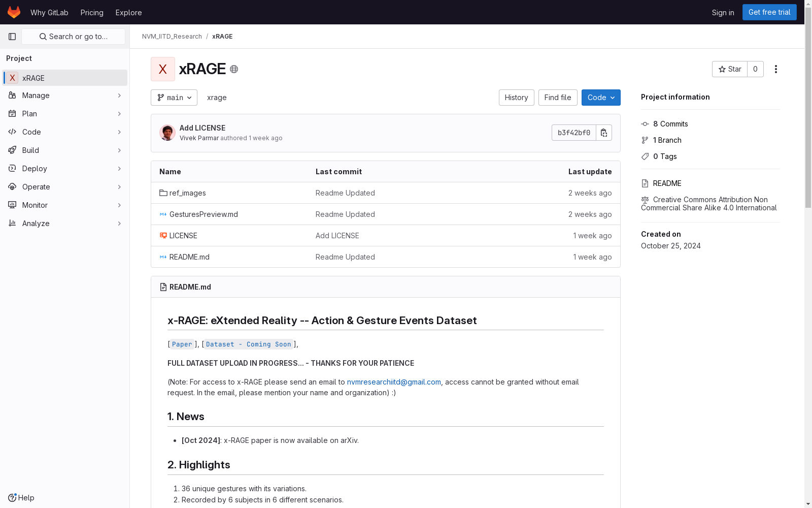812x508 pixels.
Task: Click Dataset - Coming Soon link
Action: [x=249, y=344]
